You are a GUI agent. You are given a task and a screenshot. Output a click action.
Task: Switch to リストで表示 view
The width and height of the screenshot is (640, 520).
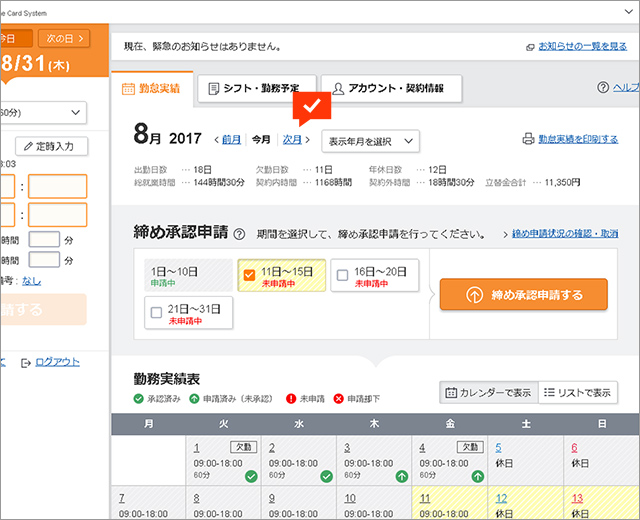point(577,393)
